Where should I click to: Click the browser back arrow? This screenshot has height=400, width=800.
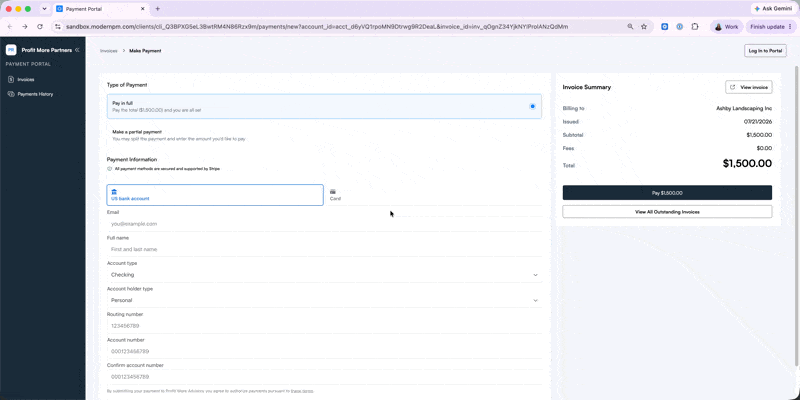tap(10, 27)
